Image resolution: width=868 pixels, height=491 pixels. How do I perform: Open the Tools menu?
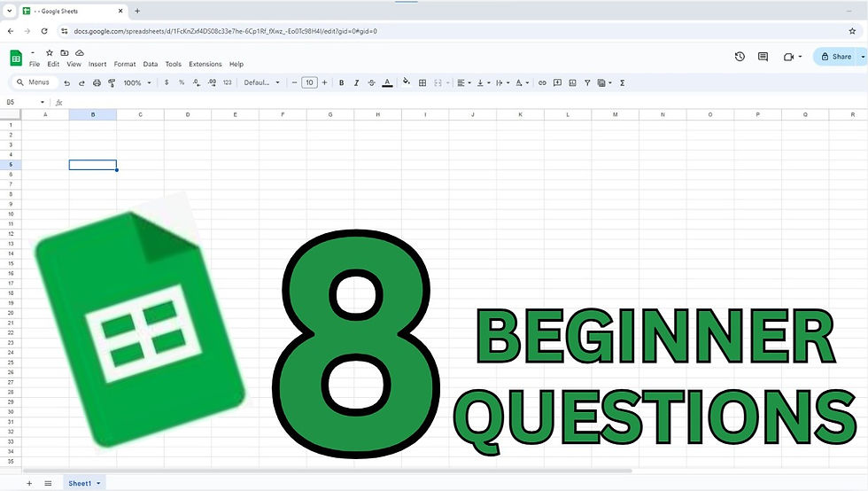pyautogui.click(x=174, y=65)
